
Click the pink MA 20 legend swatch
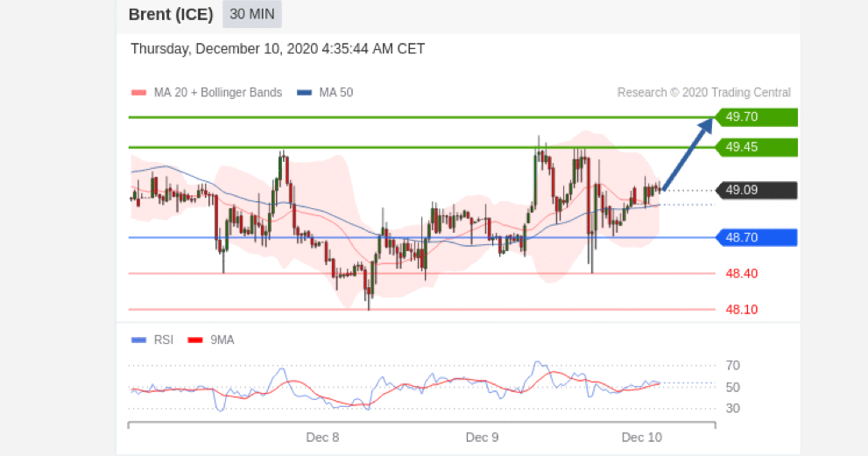tap(139, 93)
